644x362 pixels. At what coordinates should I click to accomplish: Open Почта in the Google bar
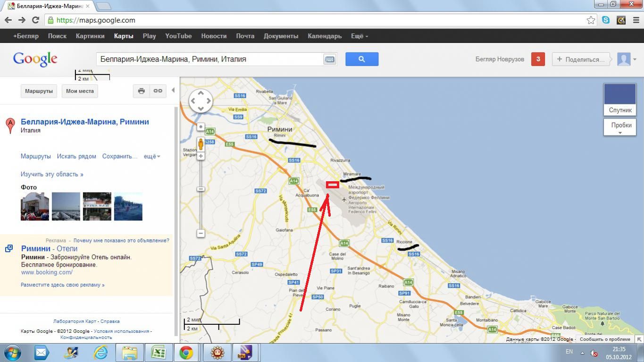pos(245,36)
